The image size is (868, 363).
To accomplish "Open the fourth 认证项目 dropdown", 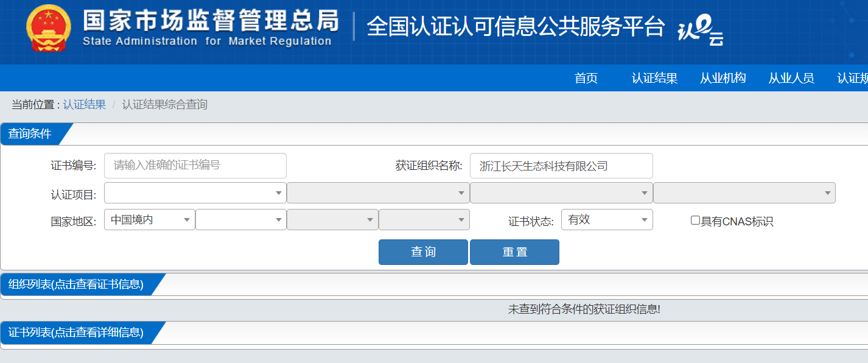I will [x=744, y=192].
